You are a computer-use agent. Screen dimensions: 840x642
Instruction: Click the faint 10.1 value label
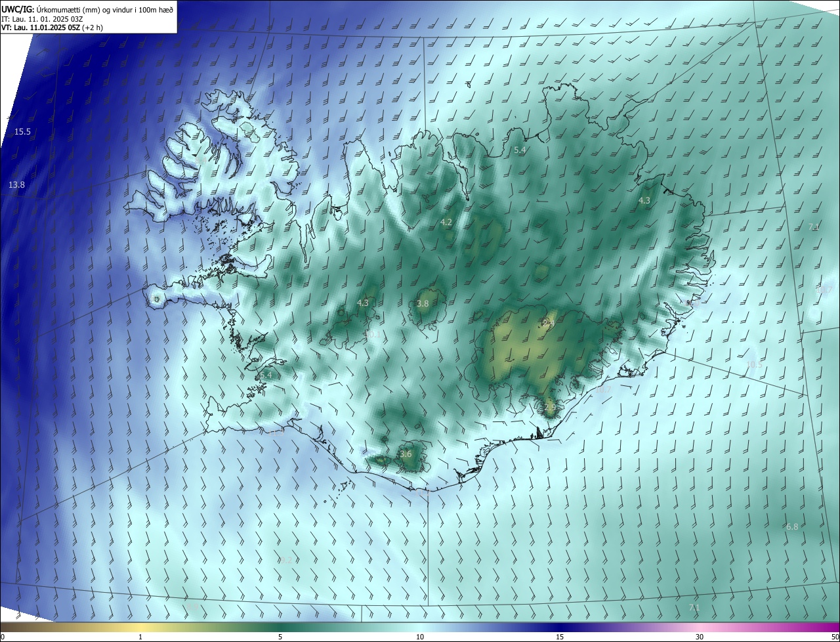(372, 335)
